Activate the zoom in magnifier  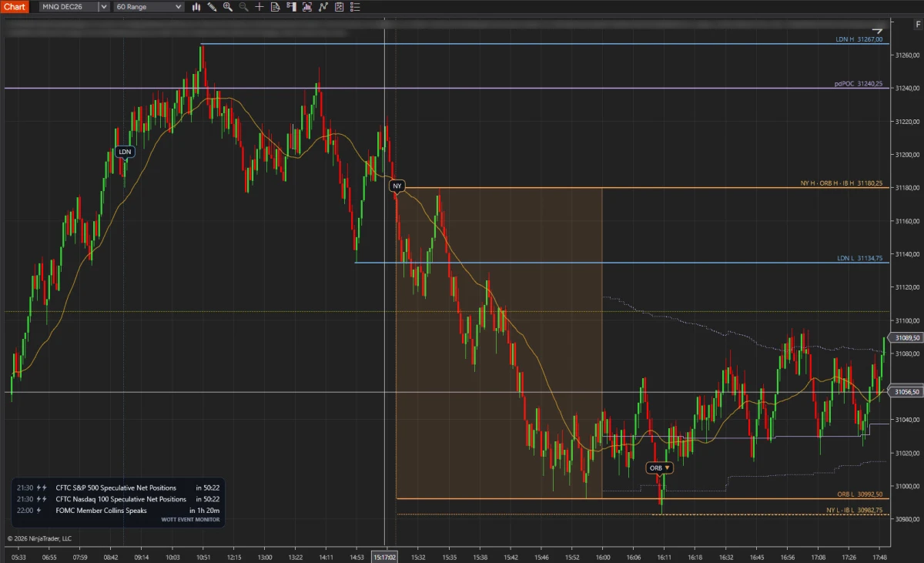(x=228, y=6)
